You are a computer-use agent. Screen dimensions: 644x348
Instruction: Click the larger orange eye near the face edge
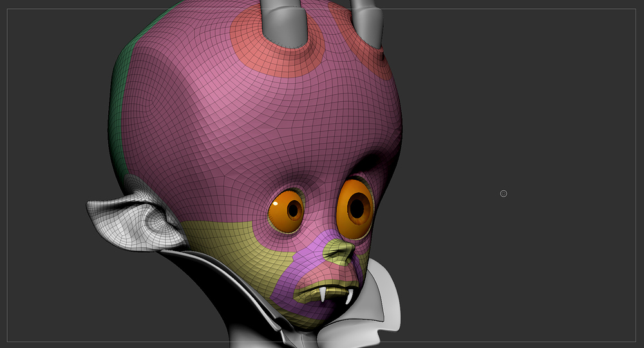coord(355,209)
